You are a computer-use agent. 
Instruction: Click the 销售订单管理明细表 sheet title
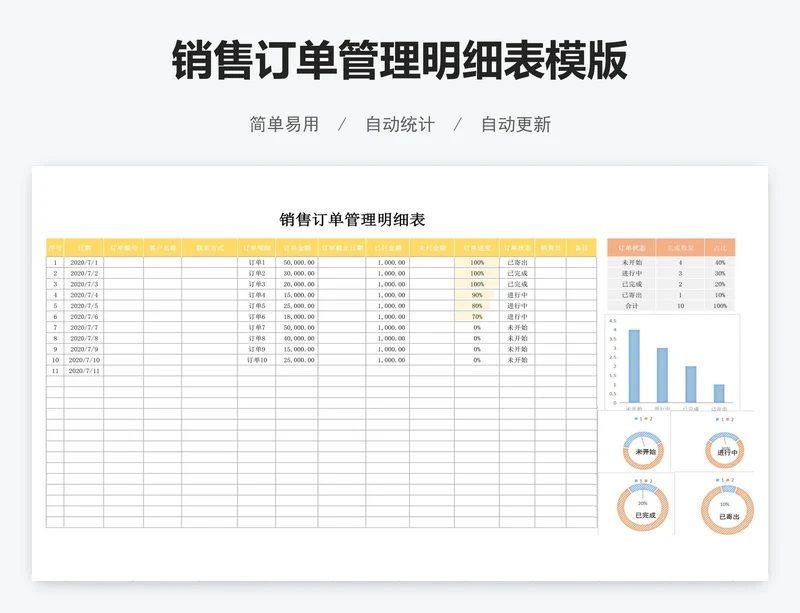point(352,220)
